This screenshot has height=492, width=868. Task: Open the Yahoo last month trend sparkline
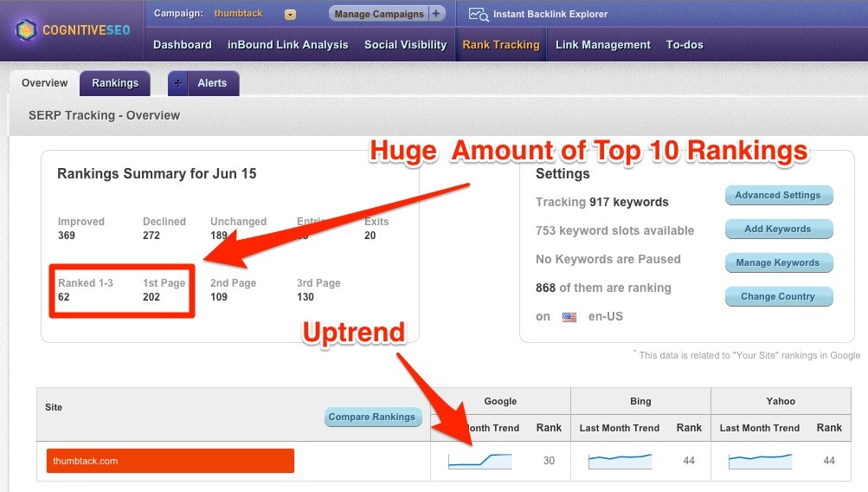[760, 461]
